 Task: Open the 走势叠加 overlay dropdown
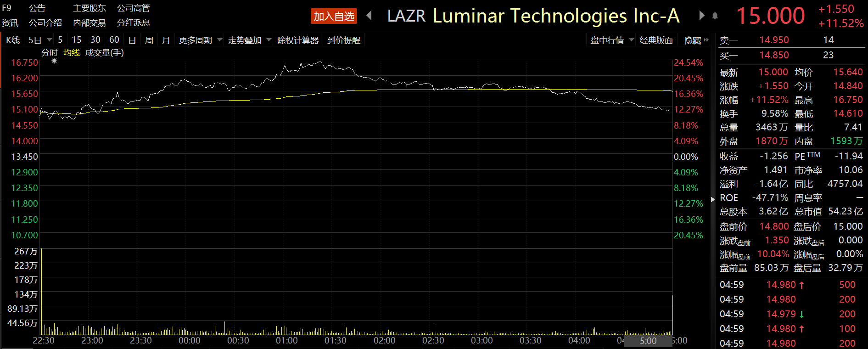coord(269,40)
